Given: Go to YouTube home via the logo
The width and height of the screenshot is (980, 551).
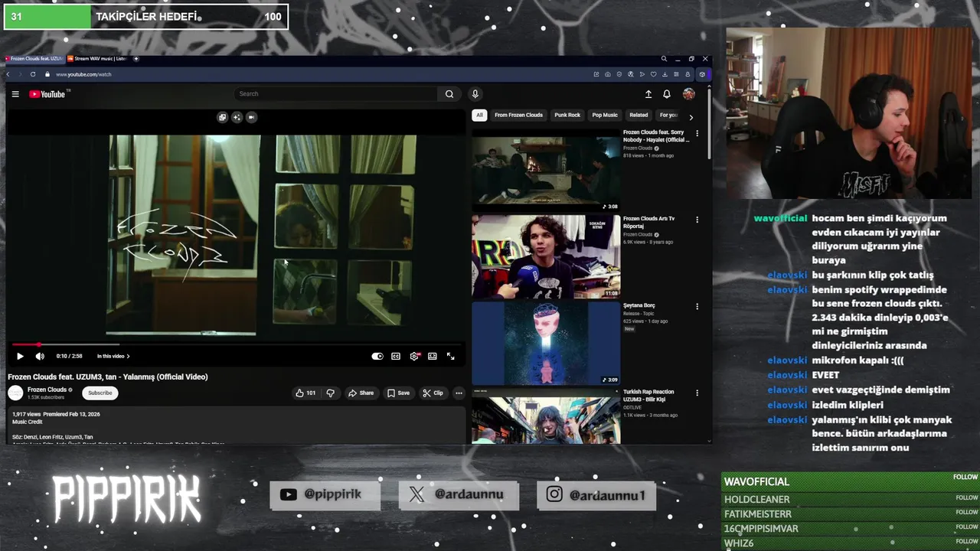Looking at the screenshot, I should pyautogui.click(x=47, y=94).
